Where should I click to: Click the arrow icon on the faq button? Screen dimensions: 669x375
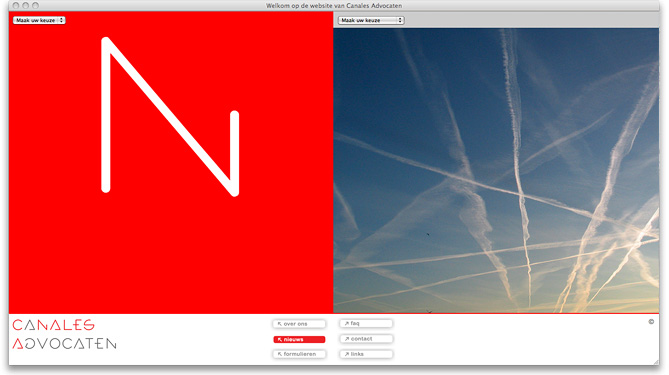[346, 324]
